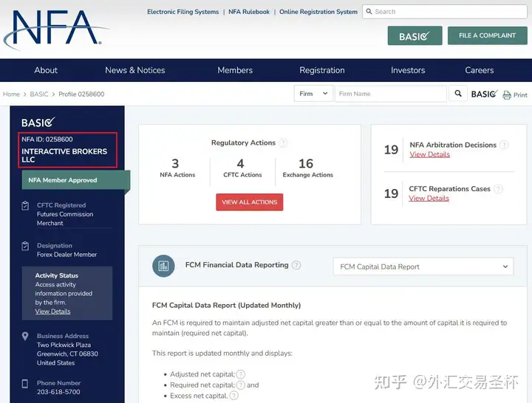Click the BASIC logo beside Print
Image resolution: width=532 pixels, height=403 pixels.
coord(484,94)
